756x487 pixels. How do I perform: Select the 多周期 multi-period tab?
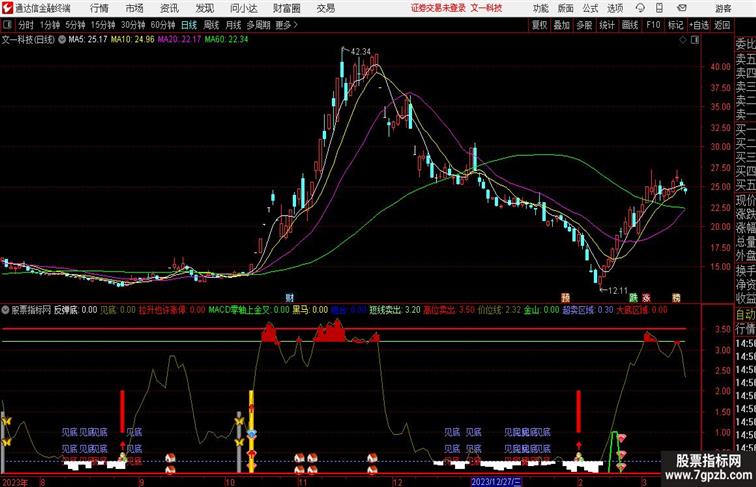(258, 25)
